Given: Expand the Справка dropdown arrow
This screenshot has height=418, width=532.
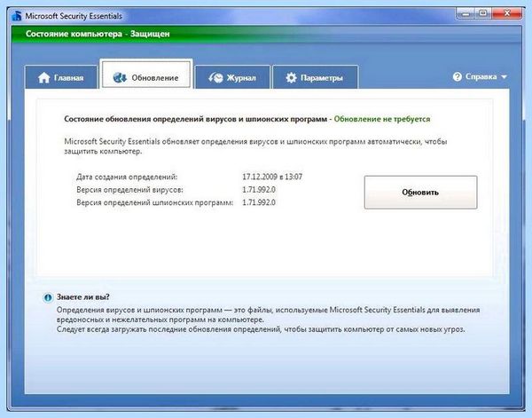Looking at the screenshot, I should 505,77.
